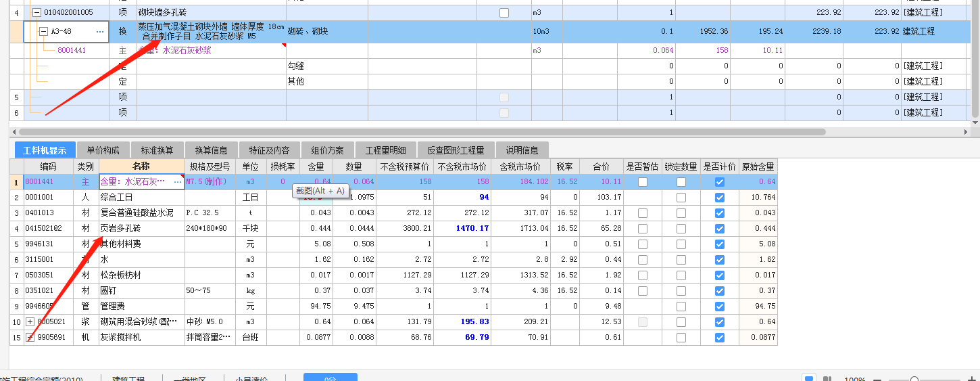This screenshot has height=381, width=980.
Task: Toggle 是否暂估 for the 8001441 row
Action: pyautogui.click(x=643, y=182)
